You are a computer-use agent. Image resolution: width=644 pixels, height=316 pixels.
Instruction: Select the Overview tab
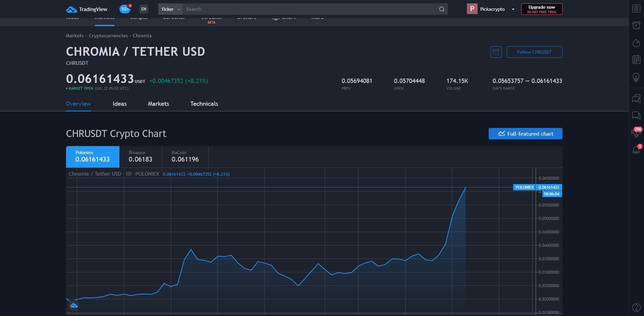pos(78,104)
